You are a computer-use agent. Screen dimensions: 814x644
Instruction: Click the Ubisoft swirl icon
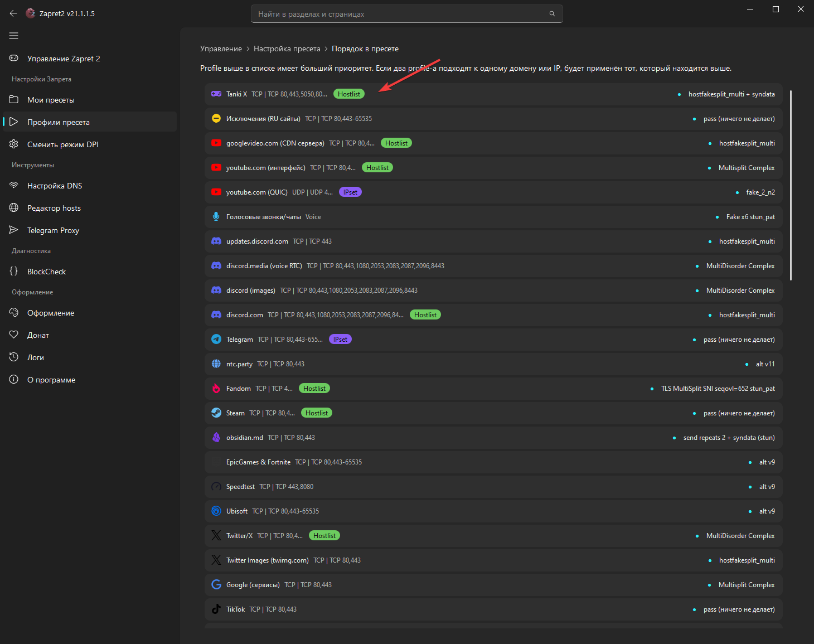216,511
